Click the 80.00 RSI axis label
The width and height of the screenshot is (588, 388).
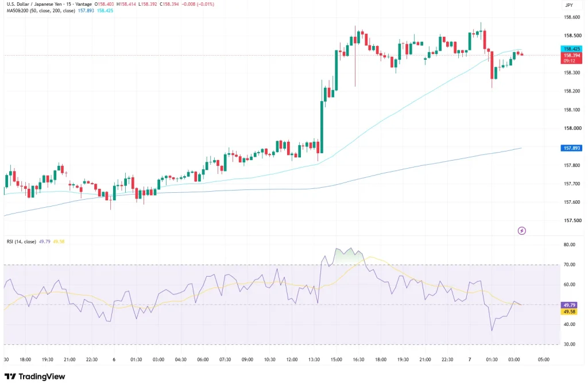coord(569,245)
